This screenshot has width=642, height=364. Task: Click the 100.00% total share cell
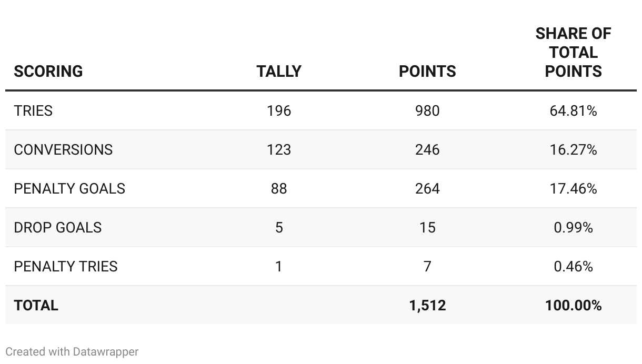[573, 306]
